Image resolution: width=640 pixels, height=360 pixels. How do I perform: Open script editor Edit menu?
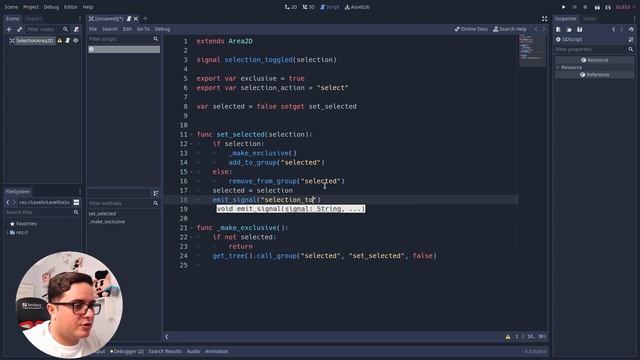127,29
